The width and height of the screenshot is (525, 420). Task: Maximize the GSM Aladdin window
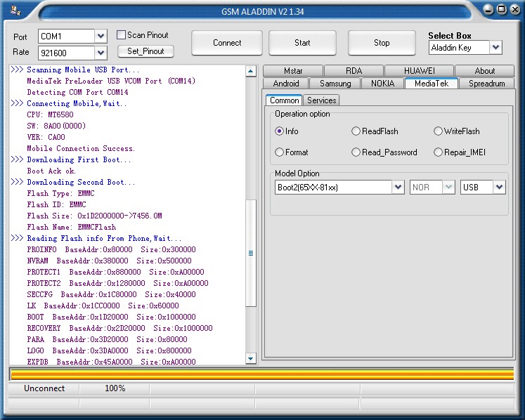[x=502, y=9]
